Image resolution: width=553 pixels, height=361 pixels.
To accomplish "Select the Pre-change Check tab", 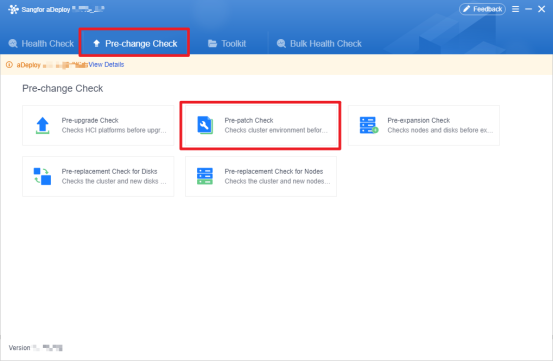I will (135, 44).
